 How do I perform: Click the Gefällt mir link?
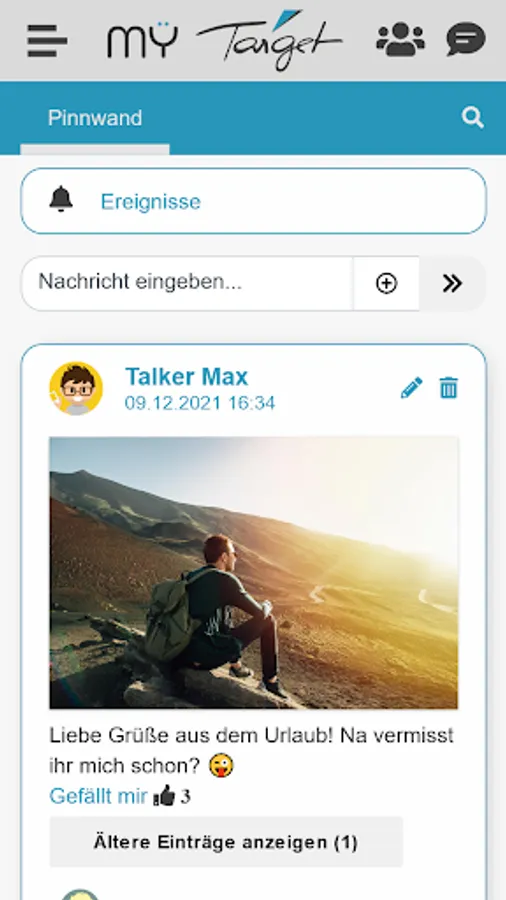coord(98,796)
